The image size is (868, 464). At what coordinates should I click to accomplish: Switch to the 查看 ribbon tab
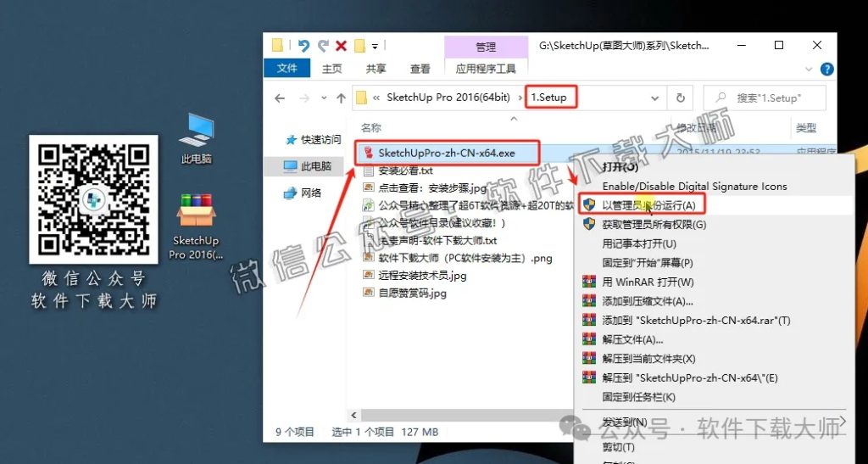click(x=420, y=69)
